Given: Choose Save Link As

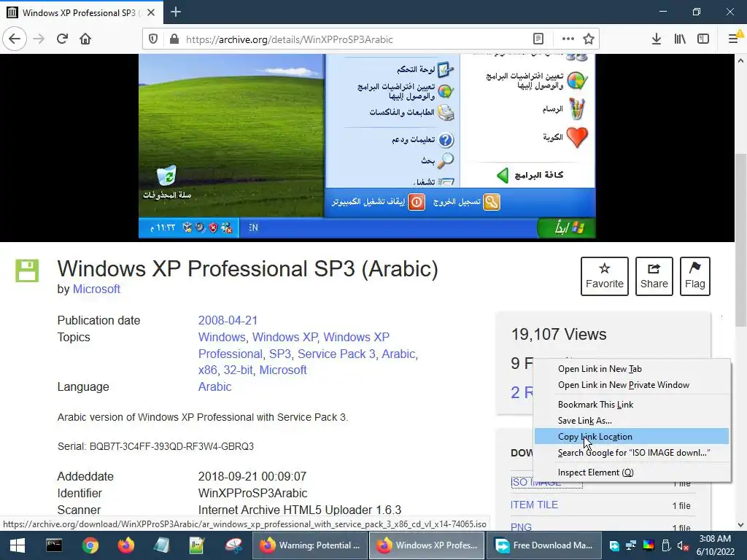Looking at the screenshot, I should point(632,421).
